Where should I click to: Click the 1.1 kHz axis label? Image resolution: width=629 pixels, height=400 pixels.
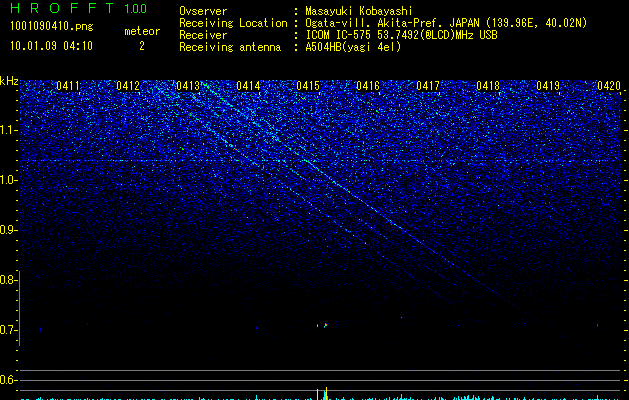tap(9, 130)
